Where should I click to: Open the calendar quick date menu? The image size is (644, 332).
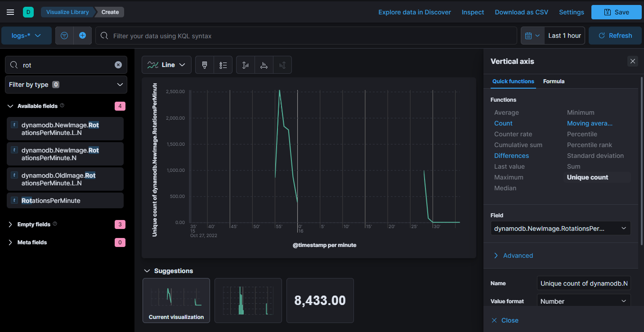(x=532, y=36)
